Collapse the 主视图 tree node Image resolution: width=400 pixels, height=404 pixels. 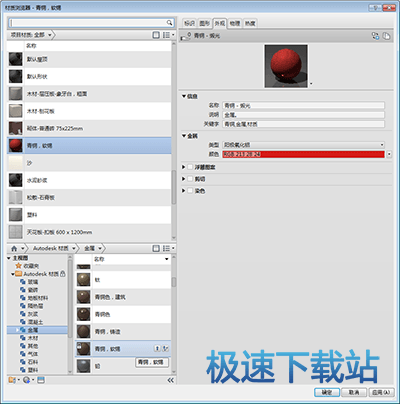[9, 258]
